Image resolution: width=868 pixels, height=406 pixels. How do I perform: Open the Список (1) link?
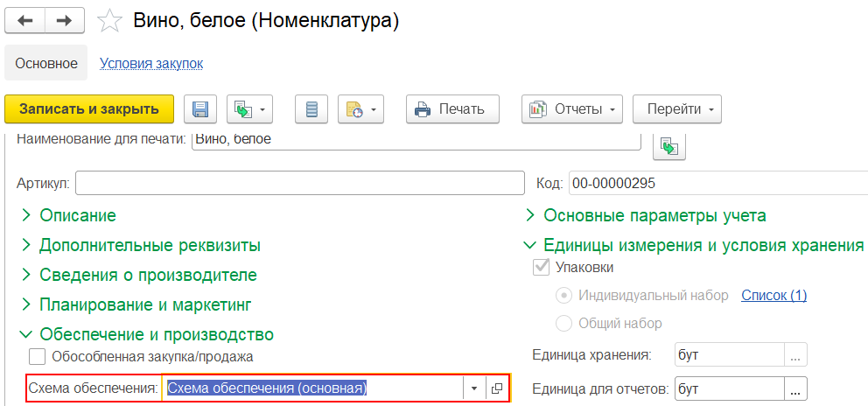(x=773, y=296)
